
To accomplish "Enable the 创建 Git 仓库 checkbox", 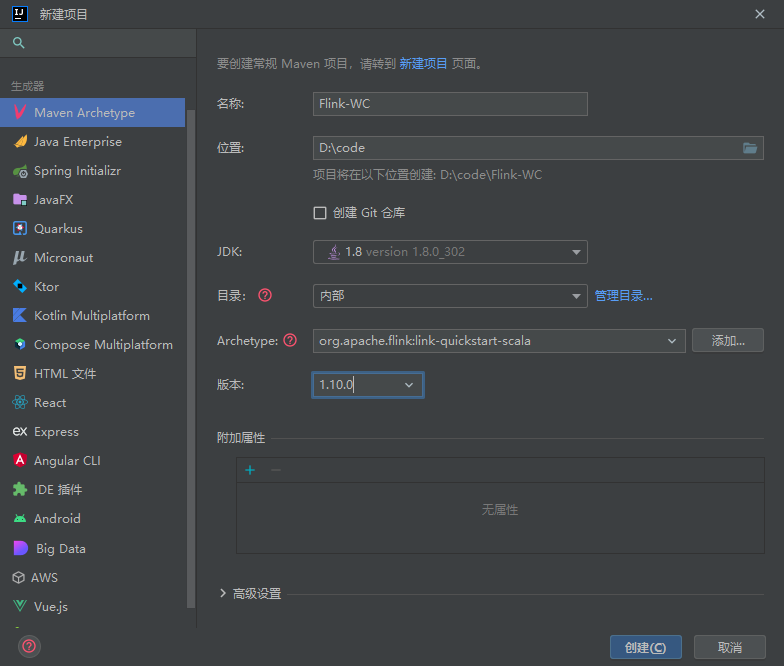I will click(320, 213).
